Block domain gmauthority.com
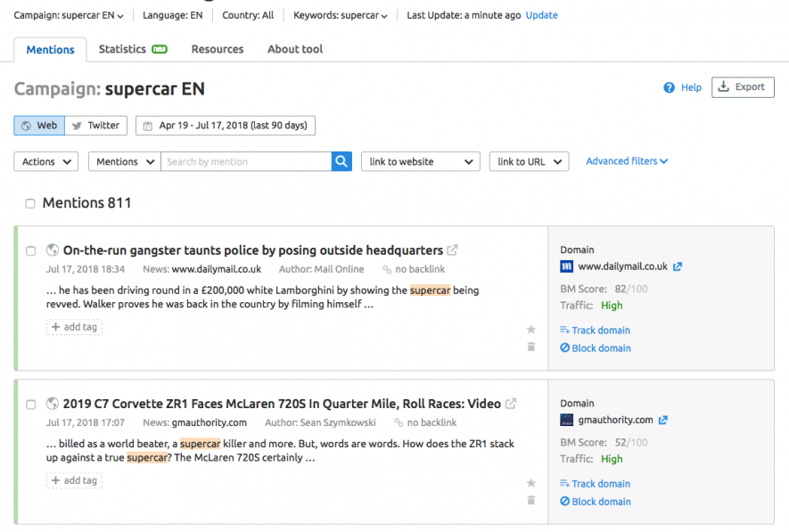Screen dimensions: 789x532 pyautogui.click(x=596, y=502)
